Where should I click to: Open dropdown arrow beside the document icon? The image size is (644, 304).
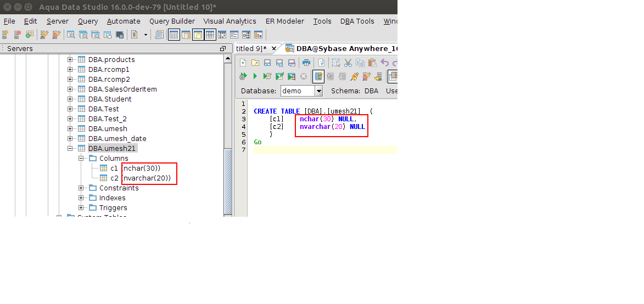tap(145, 35)
